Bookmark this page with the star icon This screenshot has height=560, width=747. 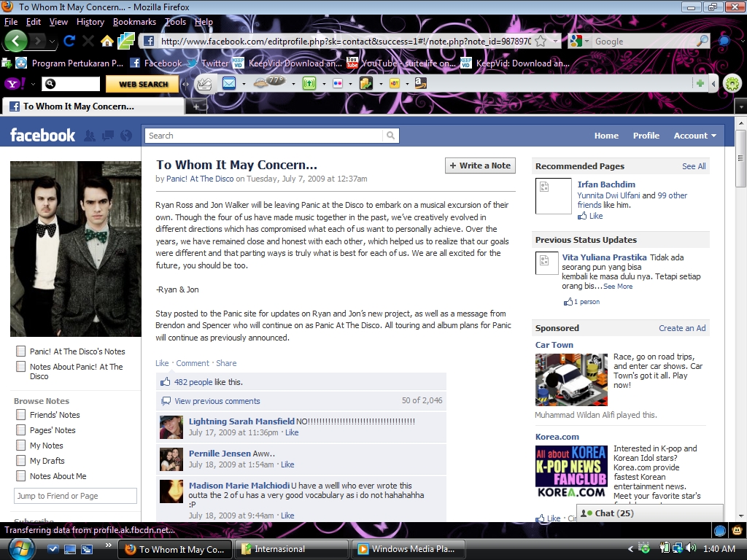click(x=541, y=42)
